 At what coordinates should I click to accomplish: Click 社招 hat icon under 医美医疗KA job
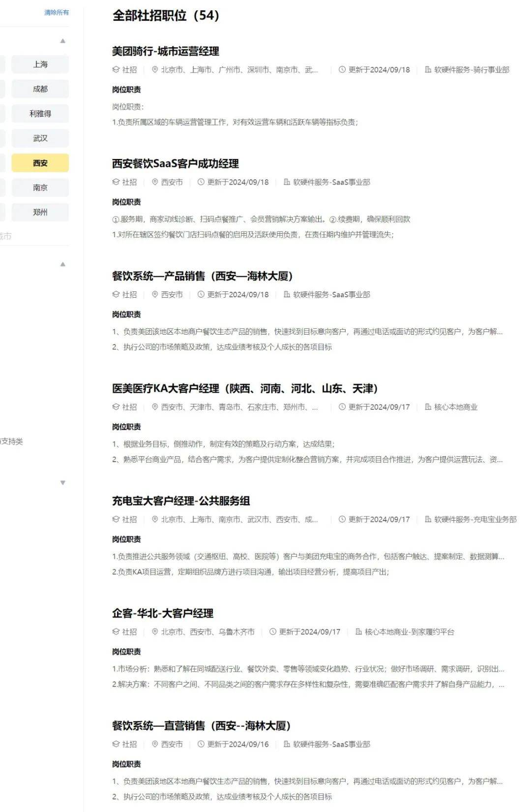[x=116, y=407]
